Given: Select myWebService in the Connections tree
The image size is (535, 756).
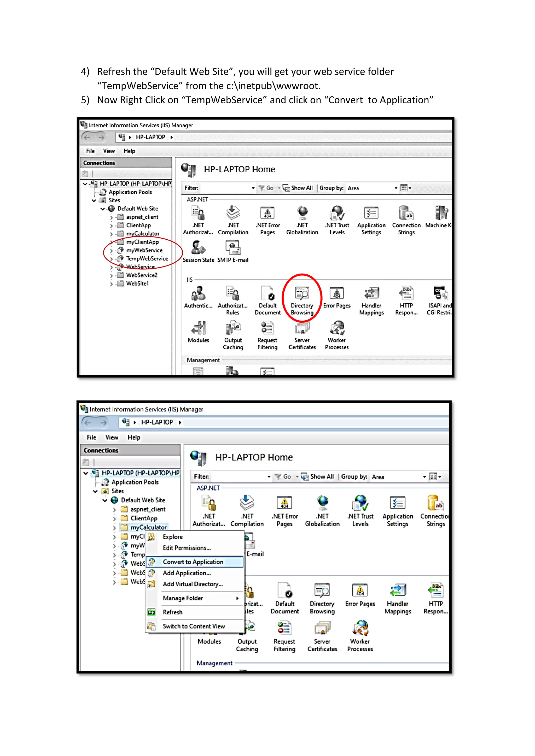Looking at the screenshot, I should pyautogui.click(x=144, y=250).
